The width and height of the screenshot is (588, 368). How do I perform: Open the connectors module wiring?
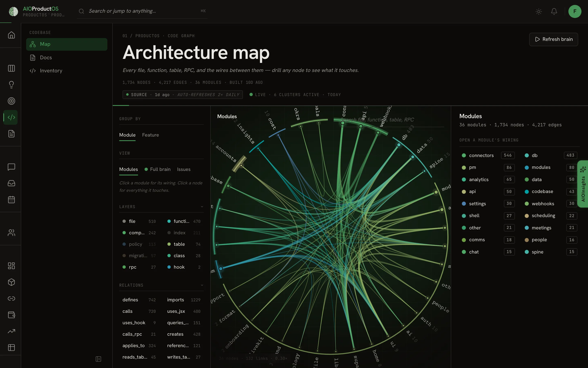click(x=488, y=155)
